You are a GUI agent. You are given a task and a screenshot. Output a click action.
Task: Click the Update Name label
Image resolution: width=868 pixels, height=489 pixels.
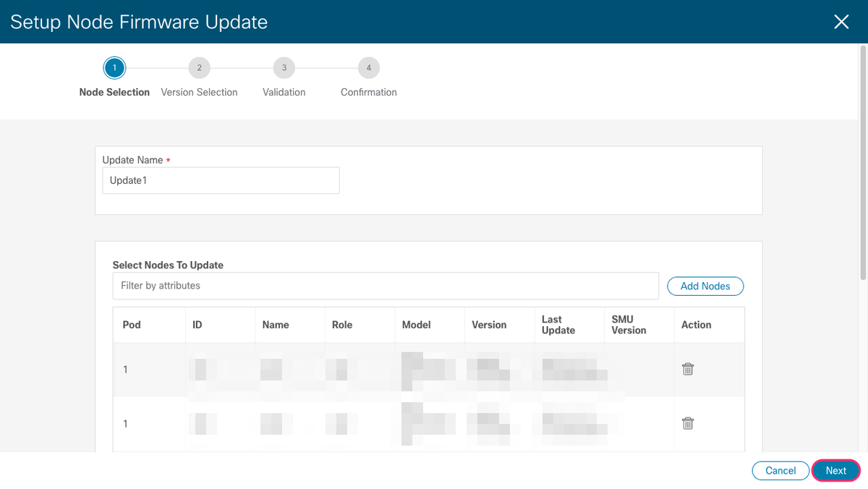pyautogui.click(x=132, y=160)
